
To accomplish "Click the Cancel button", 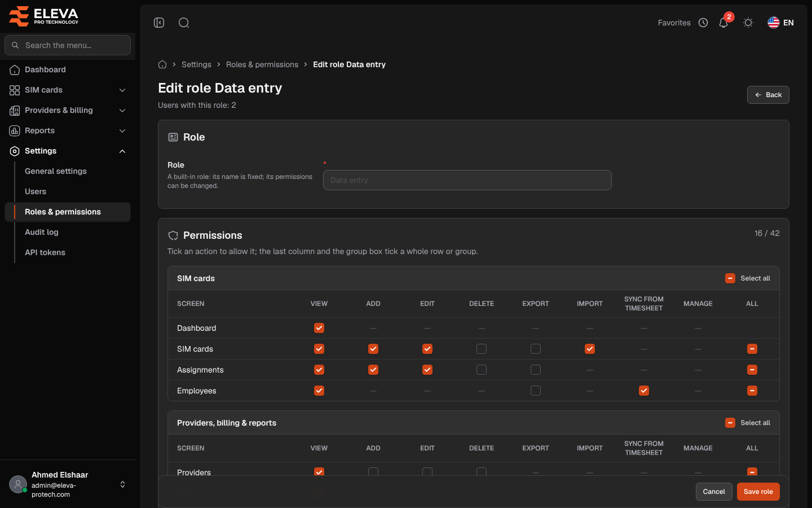I will [714, 492].
